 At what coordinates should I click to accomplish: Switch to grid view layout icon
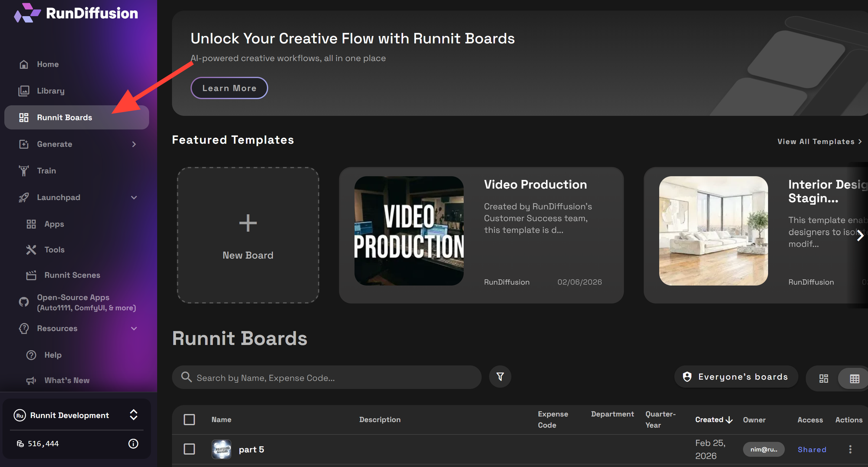pyautogui.click(x=823, y=378)
